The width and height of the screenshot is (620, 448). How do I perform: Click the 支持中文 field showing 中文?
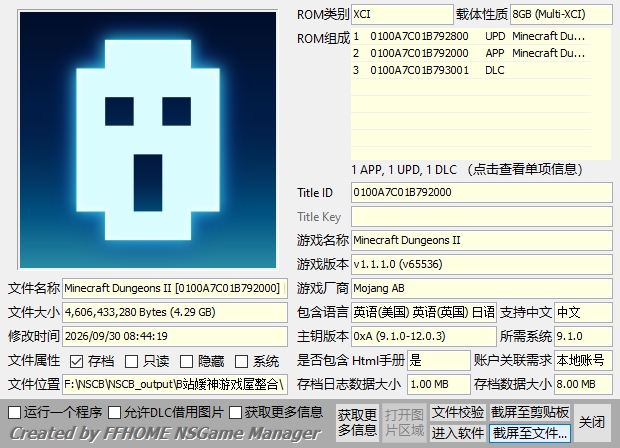[583, 312]
